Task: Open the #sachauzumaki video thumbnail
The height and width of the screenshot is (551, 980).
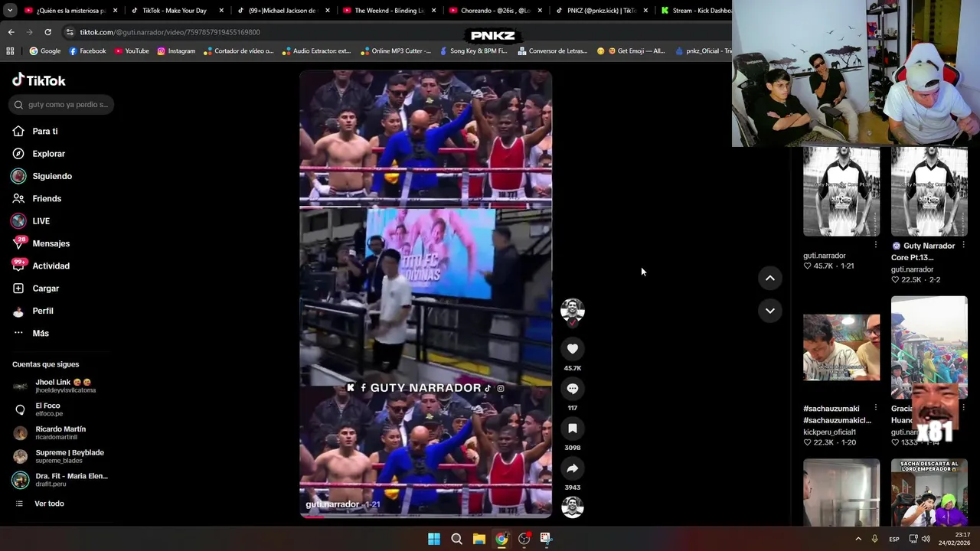Action: (841, 347)
